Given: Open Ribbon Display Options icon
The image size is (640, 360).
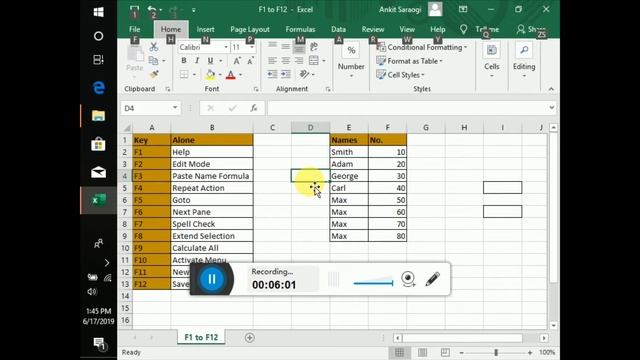Looking at the screenshot, I should coord(463,9).
